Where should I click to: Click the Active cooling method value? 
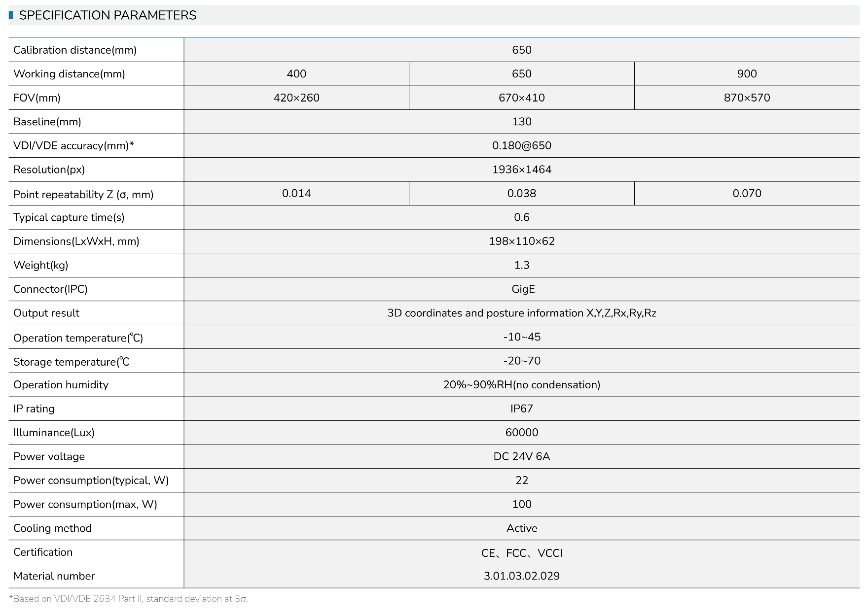point(521,528)
